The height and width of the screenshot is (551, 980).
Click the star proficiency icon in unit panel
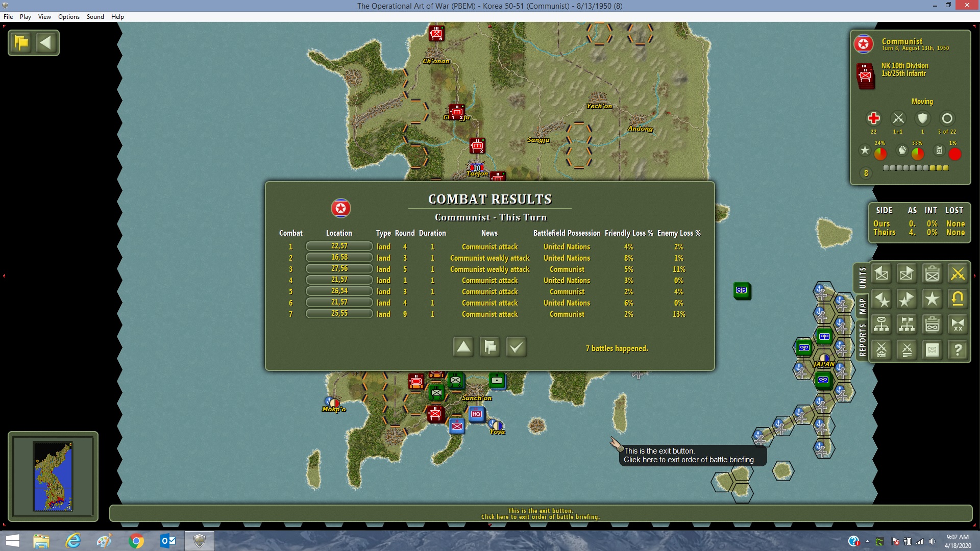point(865,150)
